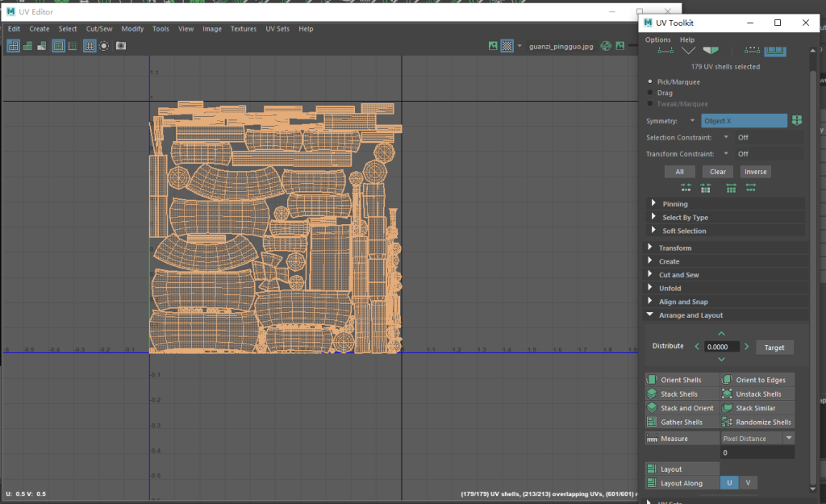The height and width of the screenshot is (504, 826).
Task: Take a UV snapshot with the camera icon
Action: (121, 46)
